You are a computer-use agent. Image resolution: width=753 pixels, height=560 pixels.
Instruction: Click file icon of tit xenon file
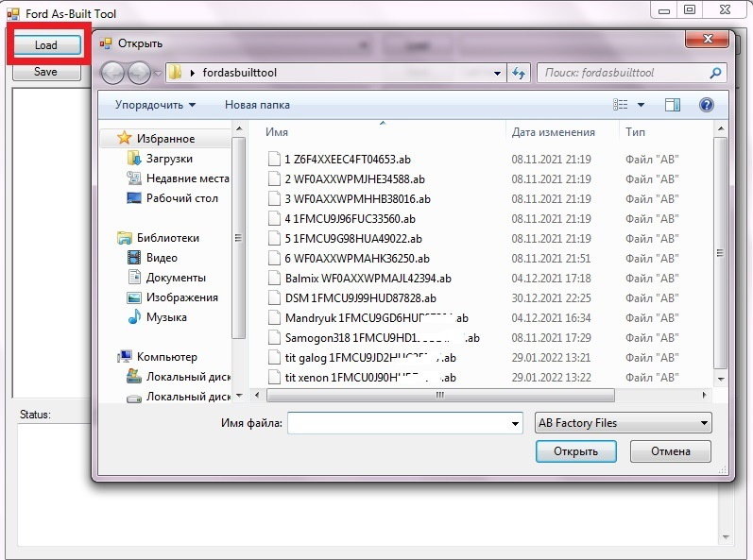pyautogui.click(x=274, y=378)
